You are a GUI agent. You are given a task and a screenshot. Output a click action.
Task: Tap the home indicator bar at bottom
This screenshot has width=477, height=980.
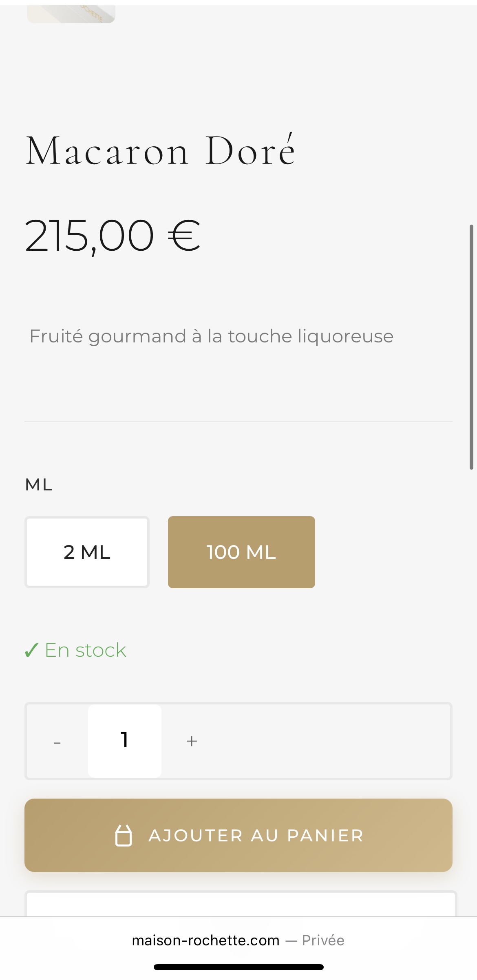pos(238,967)
